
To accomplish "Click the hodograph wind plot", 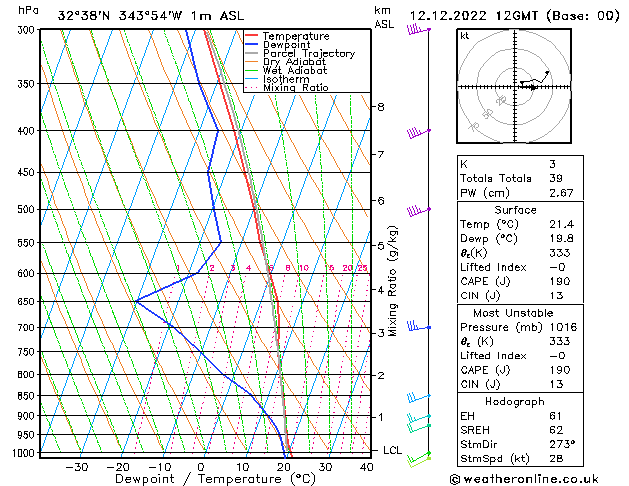I will (x=514, y=86).
